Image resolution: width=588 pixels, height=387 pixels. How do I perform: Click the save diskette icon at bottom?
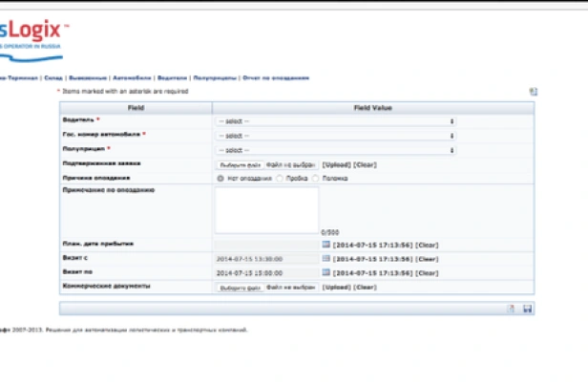click(528, 308)
